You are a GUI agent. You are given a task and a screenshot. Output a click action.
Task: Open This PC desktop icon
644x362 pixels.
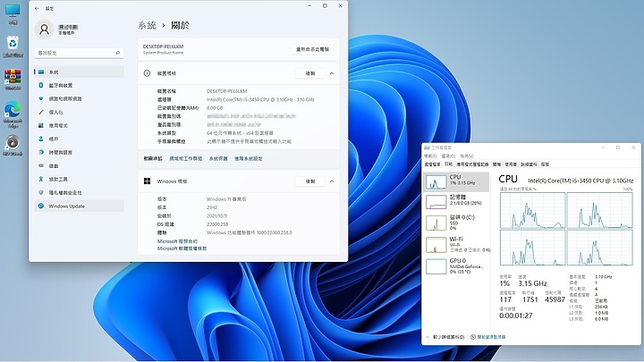(13, 14)
